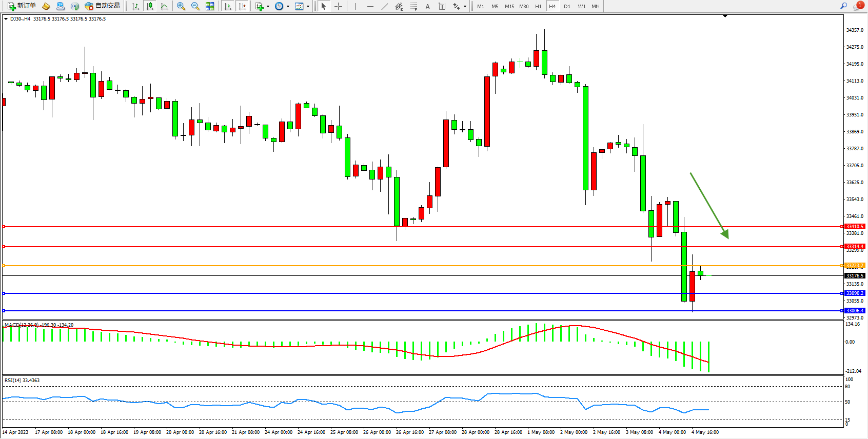Zoom in on the chart

tap(181, 6)
